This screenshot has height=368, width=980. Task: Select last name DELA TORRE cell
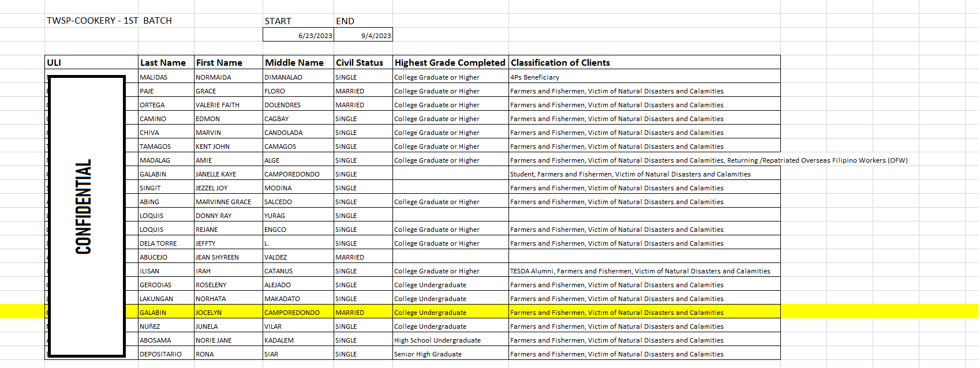[x=166, y=242]
